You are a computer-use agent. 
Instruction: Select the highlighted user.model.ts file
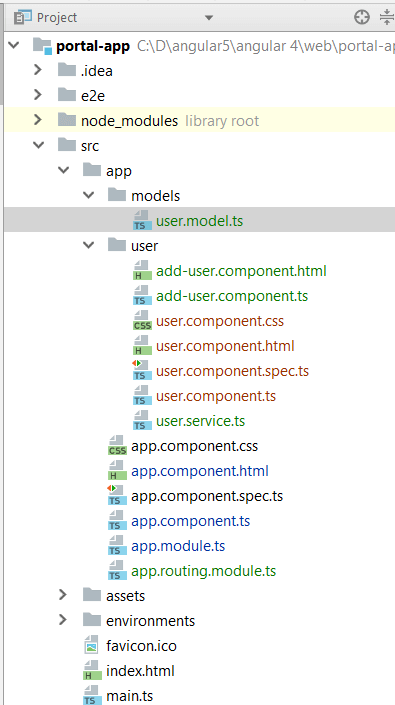200,221
